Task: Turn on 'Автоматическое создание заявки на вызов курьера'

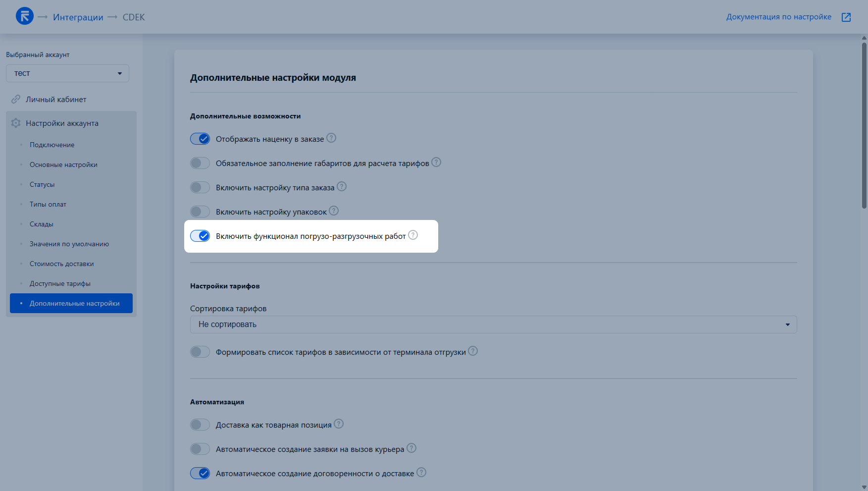Action: [x=200, y=449]
